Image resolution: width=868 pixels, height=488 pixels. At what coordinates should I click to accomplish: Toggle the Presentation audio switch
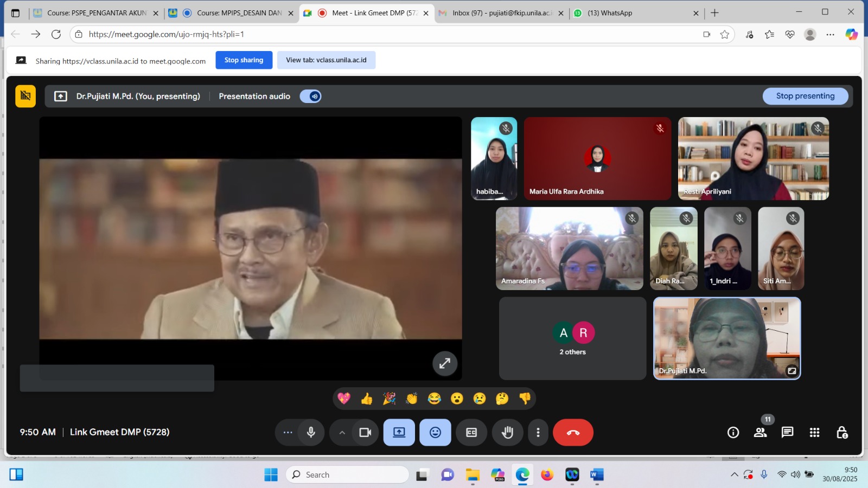(310, 97)
